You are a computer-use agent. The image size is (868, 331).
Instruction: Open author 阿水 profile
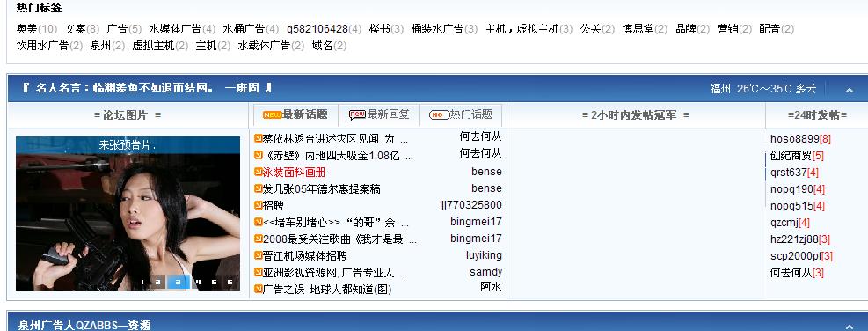coord(491,287)
